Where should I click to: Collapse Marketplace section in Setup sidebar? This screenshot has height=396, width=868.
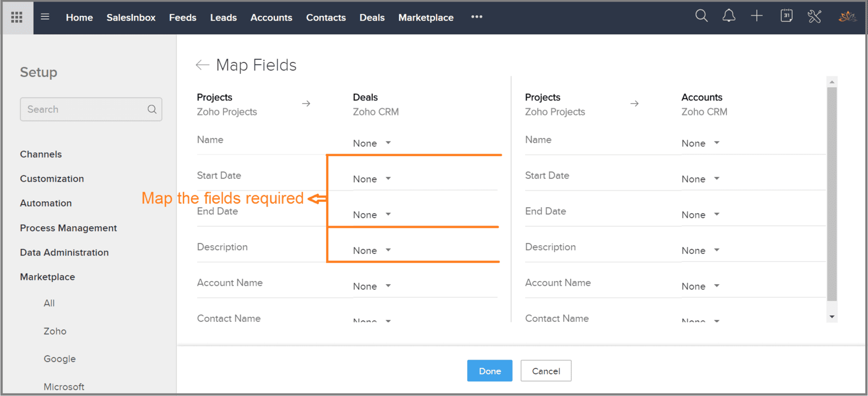coord(47,277)
